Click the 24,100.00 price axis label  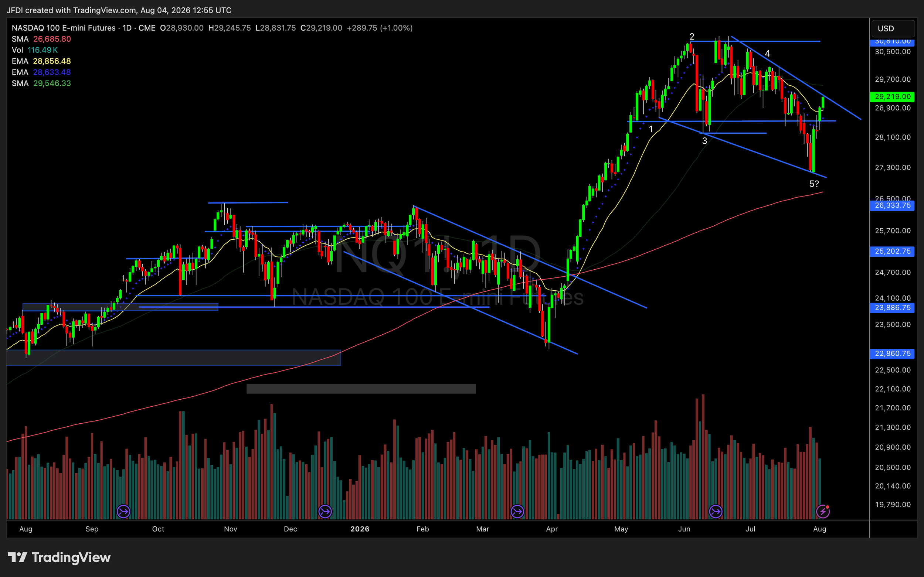(893, 298)
